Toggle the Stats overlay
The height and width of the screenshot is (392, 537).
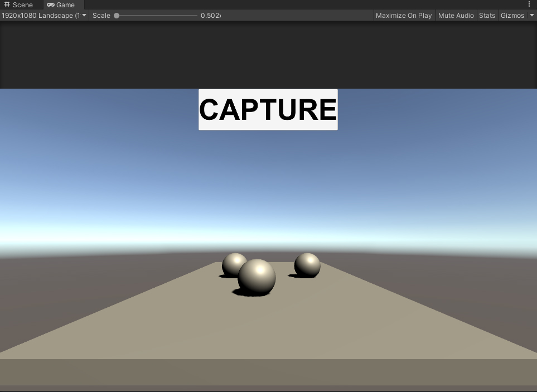pyautogui.click(x=487, y=16)
